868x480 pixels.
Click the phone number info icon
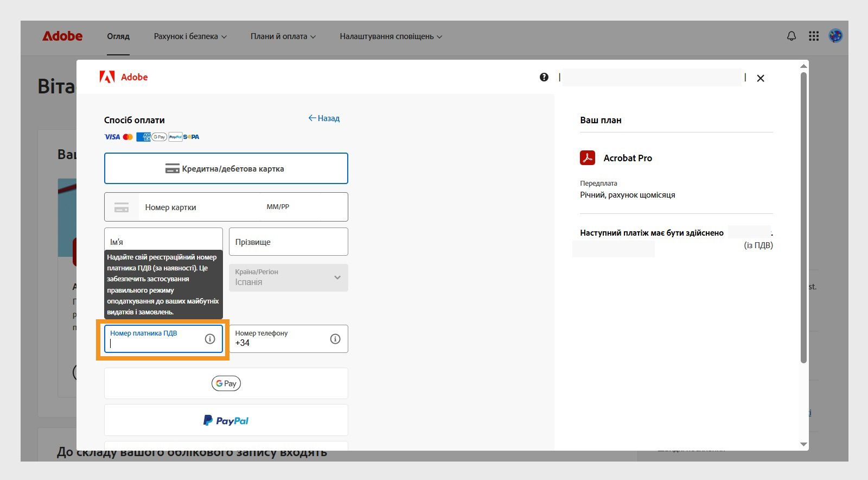pyautogui.click(x=335, y=339)
